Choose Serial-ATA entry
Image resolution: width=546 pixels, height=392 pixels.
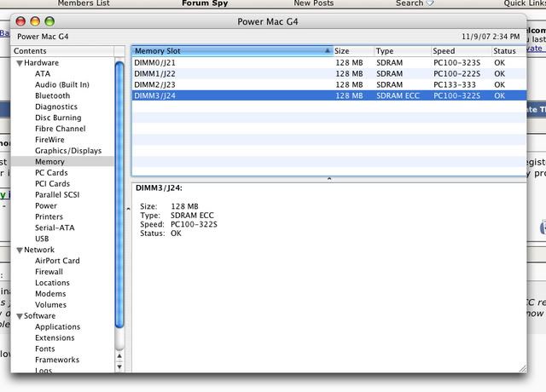click(x=55, y=228)
